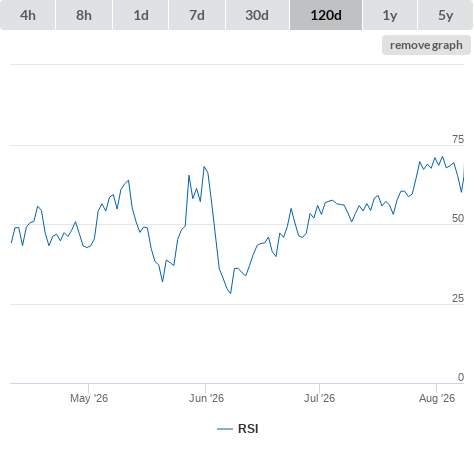Click the Aug '26 axis label
Screen dimensions: 474x455
437,398
